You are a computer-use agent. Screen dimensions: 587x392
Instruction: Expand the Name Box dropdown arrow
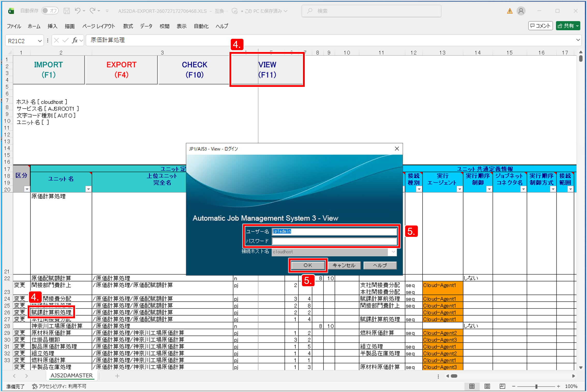(x=40, y=41)
